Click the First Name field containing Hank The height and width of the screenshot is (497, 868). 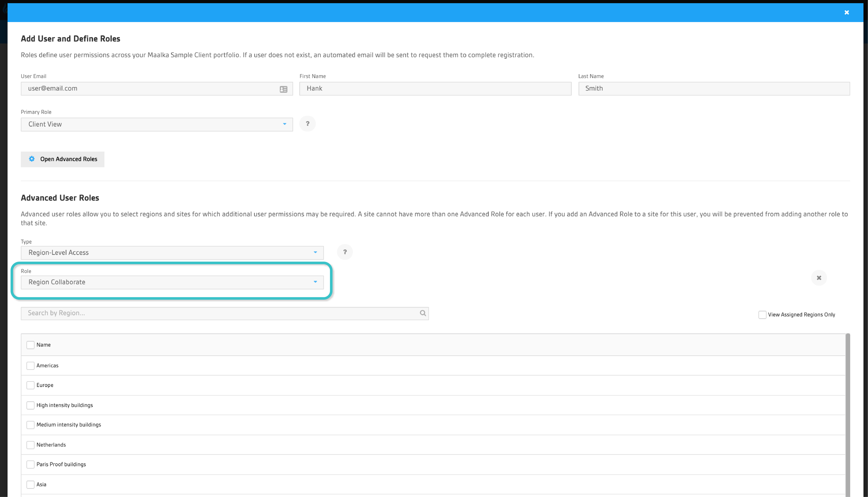(435, 89)
